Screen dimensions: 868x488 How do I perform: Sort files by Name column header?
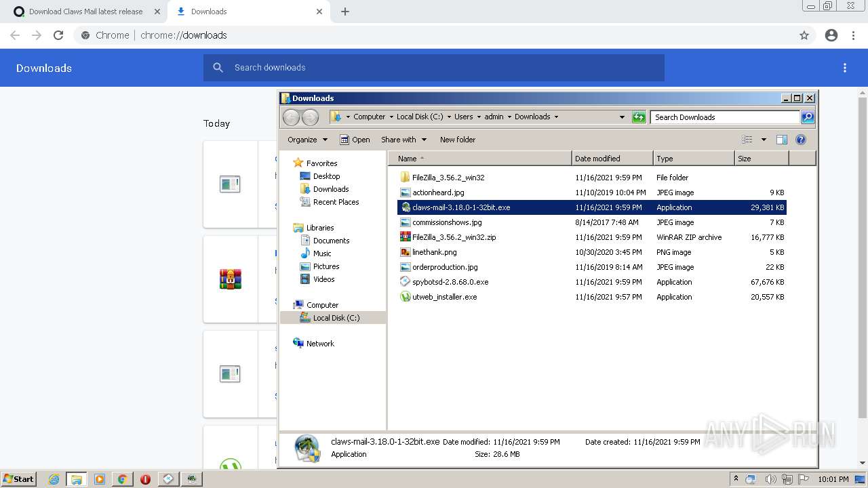[480, 159]
